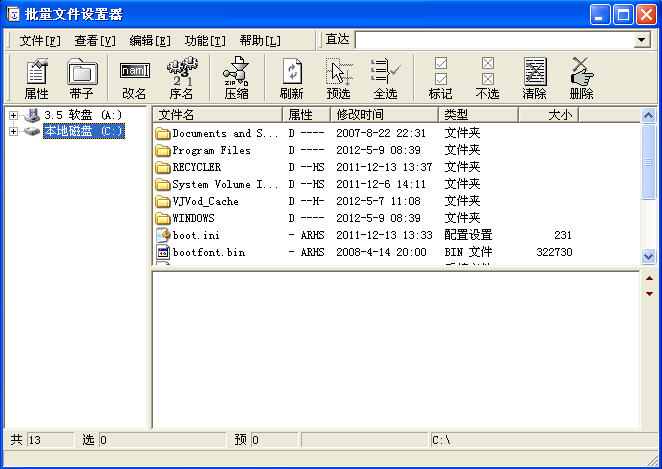Screen dimensions: 662x469
Task: Click the boot.ini file icon
Action: coord(163,235)
